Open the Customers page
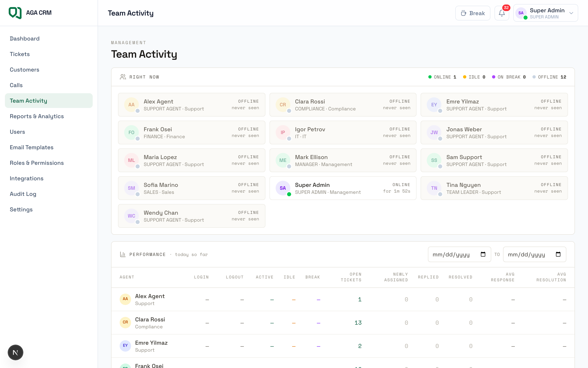 tap(49, 70)
